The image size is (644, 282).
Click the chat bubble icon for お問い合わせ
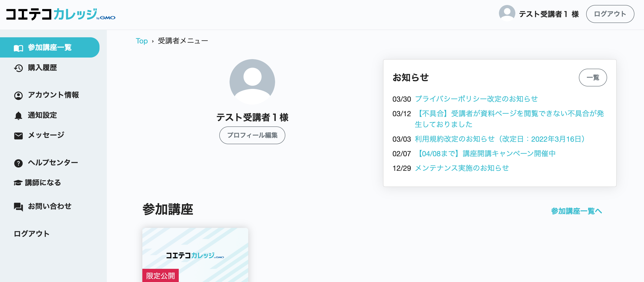coord(18,207)
